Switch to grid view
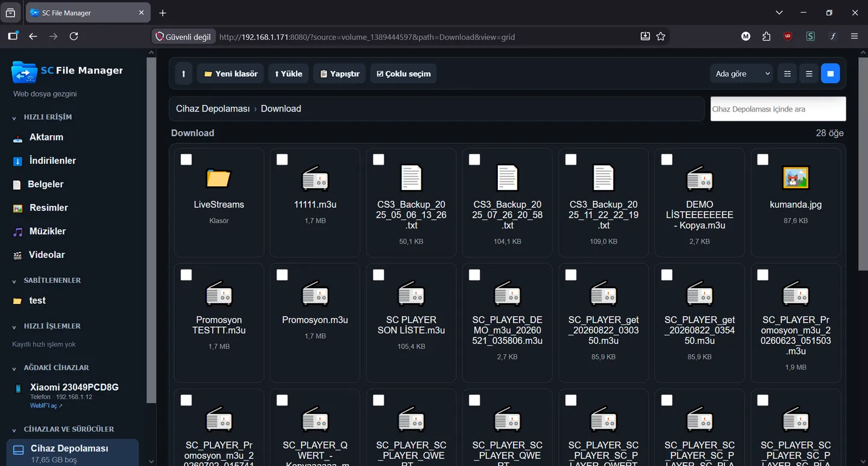 [830, 74]
